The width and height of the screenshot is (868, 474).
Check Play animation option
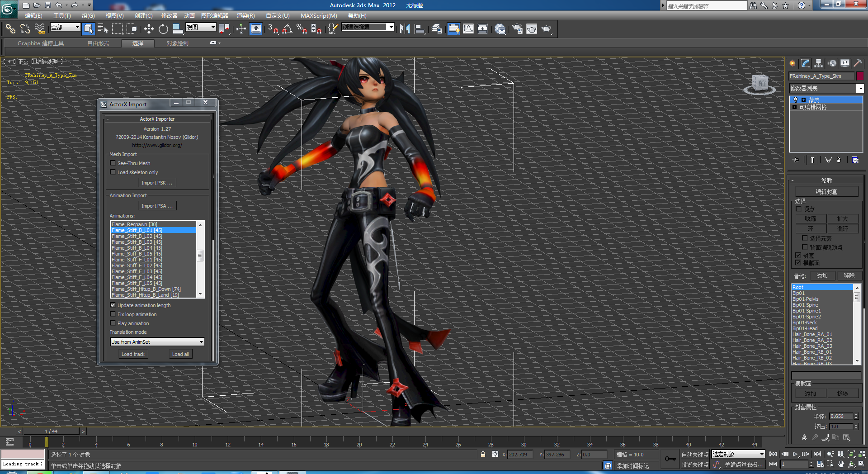(113, 323)
